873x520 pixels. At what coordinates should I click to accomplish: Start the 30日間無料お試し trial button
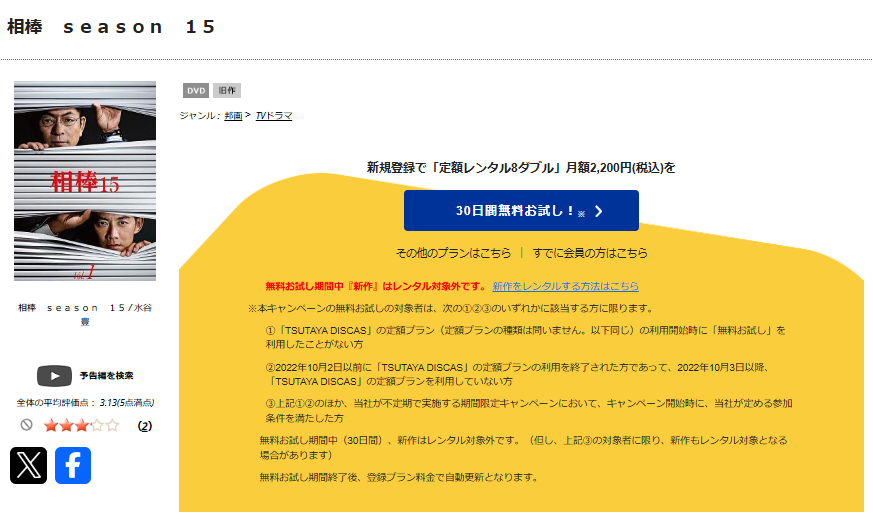pos(521,210)
